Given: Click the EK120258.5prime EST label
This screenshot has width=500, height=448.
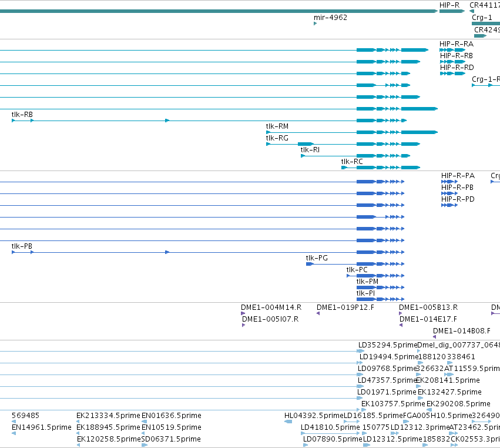Looking at the screenshot, I should [109, 439].
